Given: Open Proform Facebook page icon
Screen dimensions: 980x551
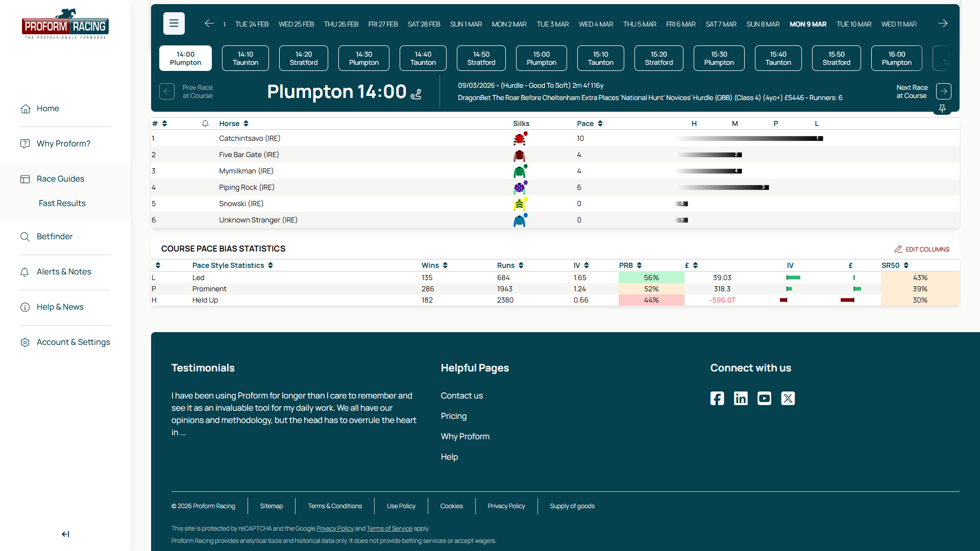Looking at the screenshot, I should [x=717, y=398].
